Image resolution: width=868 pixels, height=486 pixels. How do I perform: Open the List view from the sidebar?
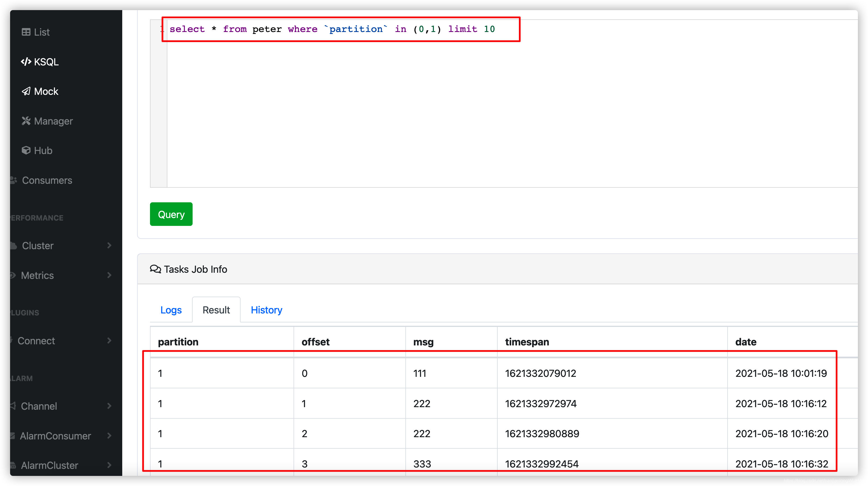click(41, 32)
